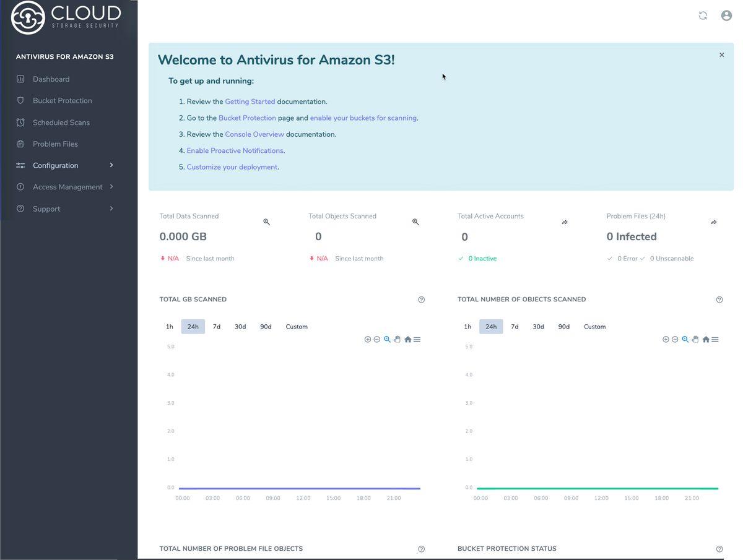Select 7d range on Total GB Scanned chart

217,327
